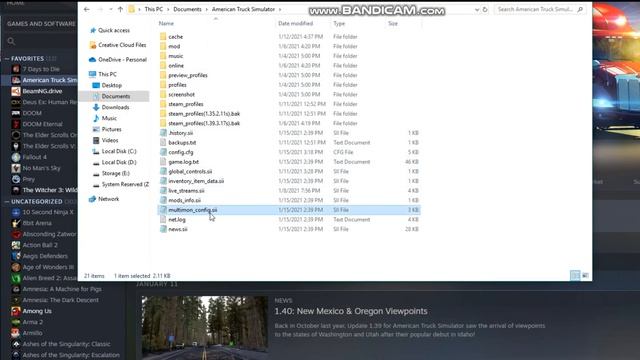Click the config.cfg file icon
The image size is (640, 360).
(163, 152)
